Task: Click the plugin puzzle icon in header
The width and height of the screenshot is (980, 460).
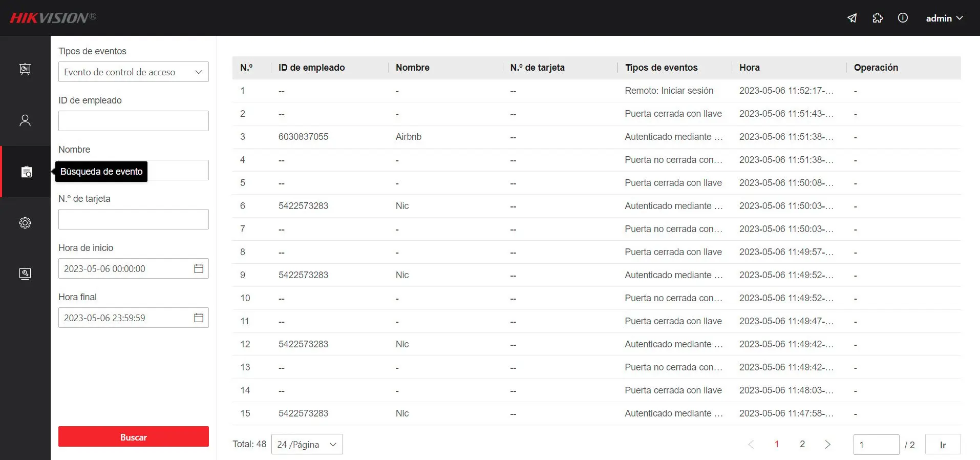Action: [x=878, y=18]
